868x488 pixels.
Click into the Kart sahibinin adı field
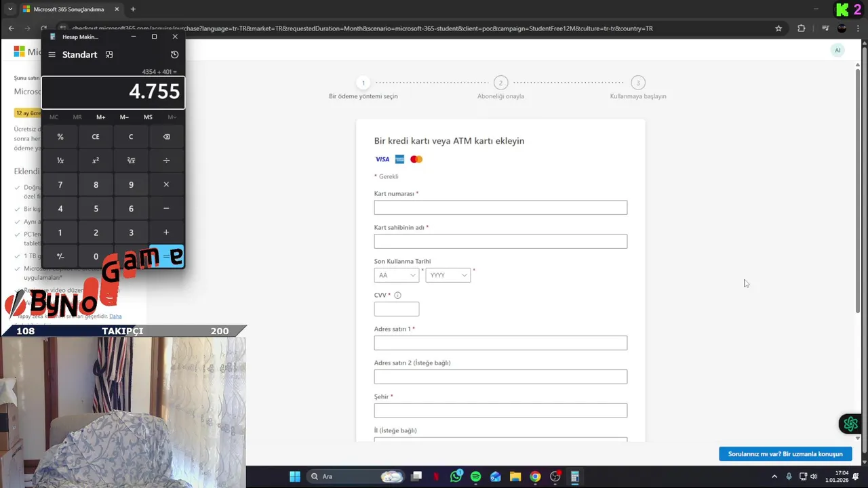500,241
